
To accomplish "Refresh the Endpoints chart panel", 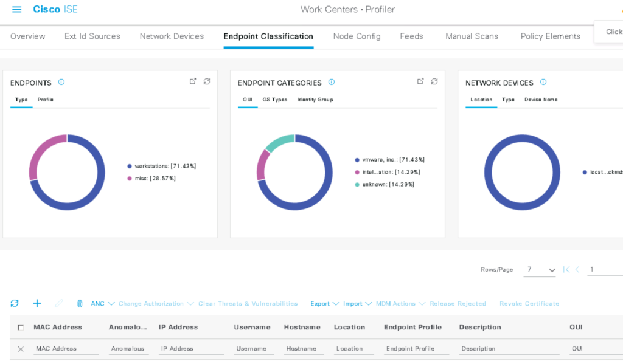I will [x=207, y=81].
